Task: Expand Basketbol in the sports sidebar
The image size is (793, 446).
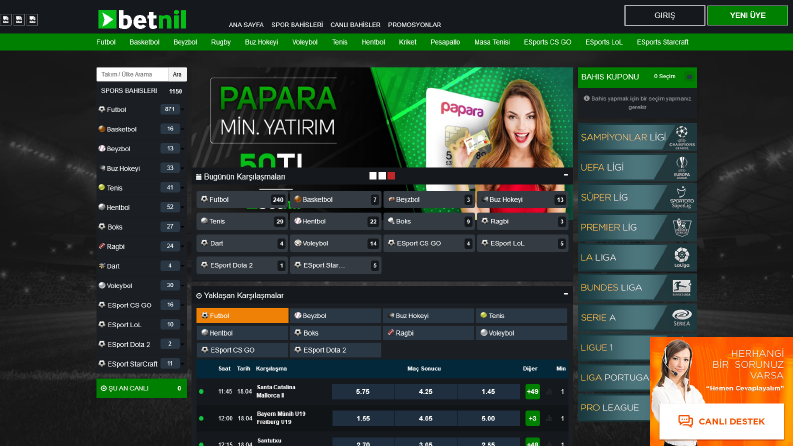Action: click(x=142, y=129)
